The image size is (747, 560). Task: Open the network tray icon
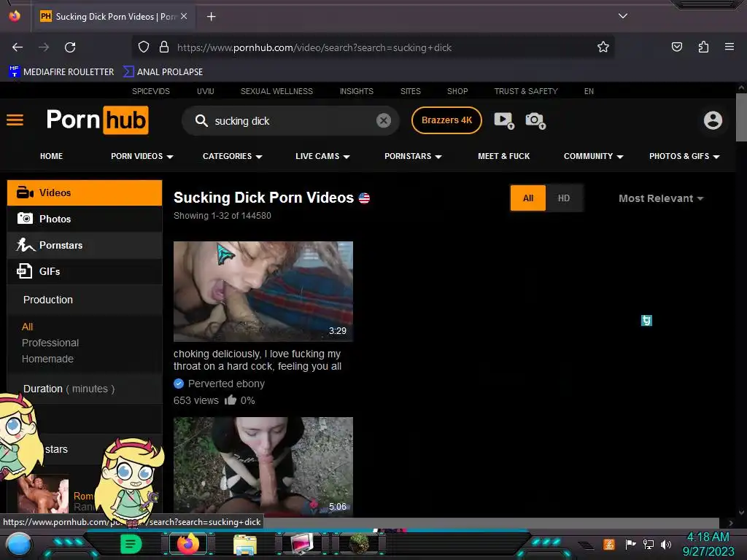[648, 544]
